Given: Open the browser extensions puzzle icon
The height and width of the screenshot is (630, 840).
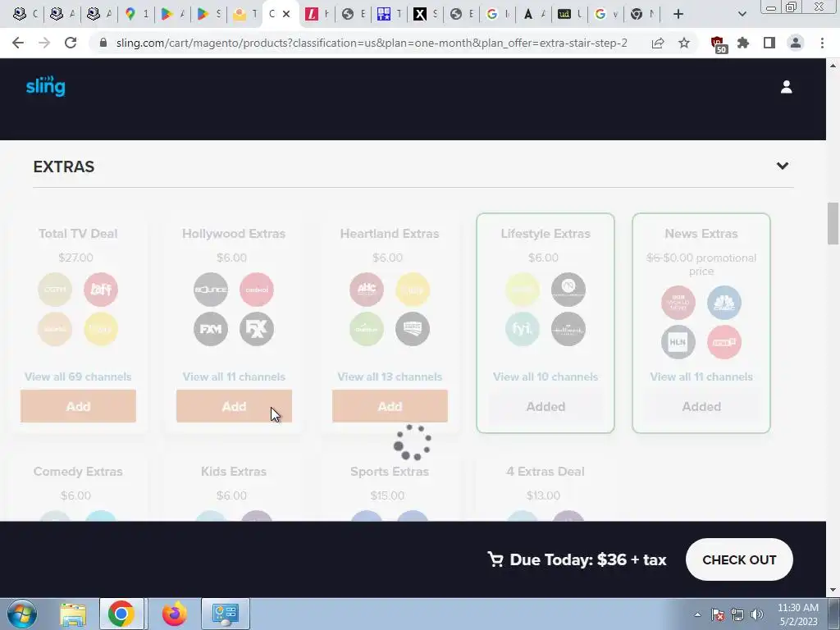Looking at the screenshot, I should pyautogui.click(x=743, y=43).
